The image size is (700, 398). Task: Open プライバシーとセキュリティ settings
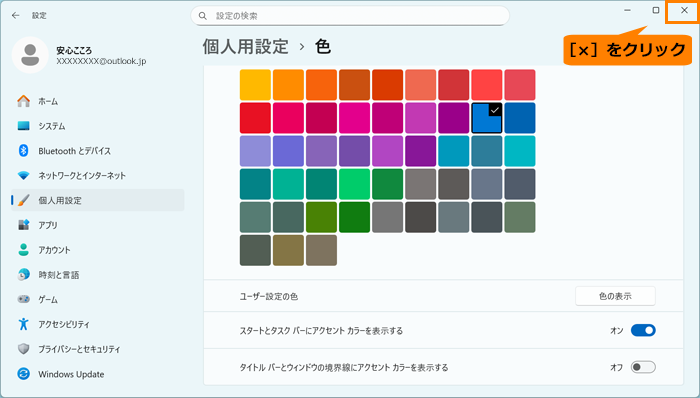coord(98,349)
